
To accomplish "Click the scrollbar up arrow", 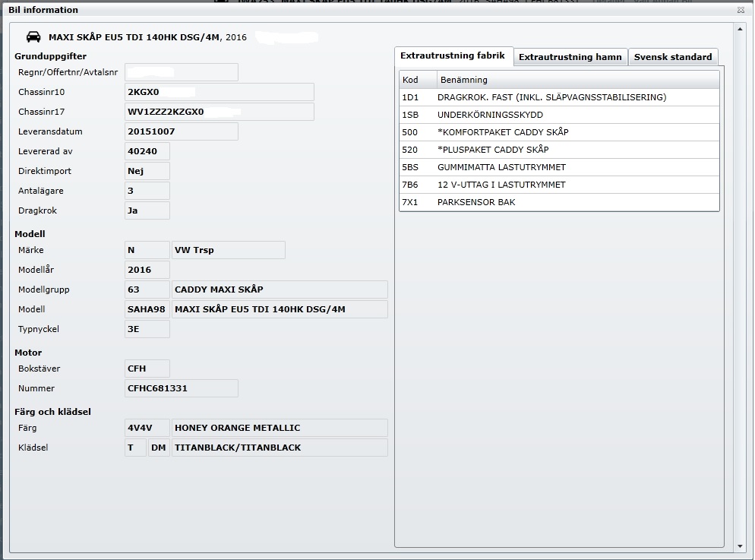I will [x=740, y=30].
